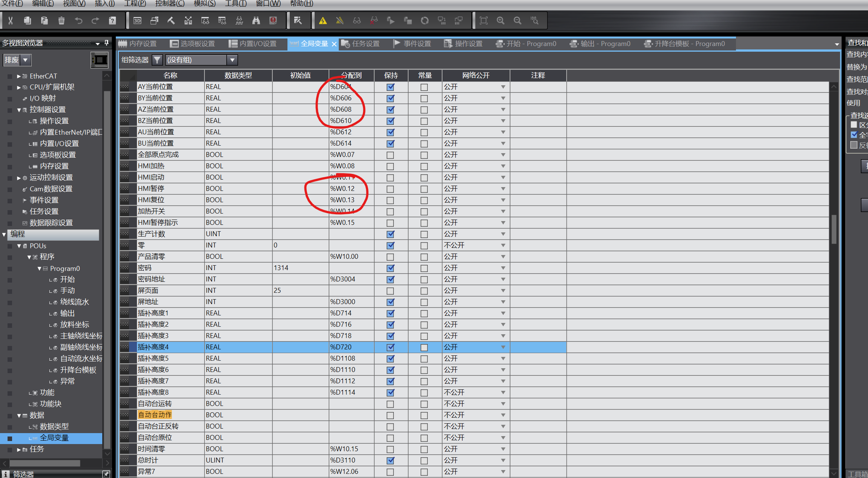The width and height of the screenshot is (868, 478).
Task: Expand the EtherCAT tree node
Action: tap(19, 76)
